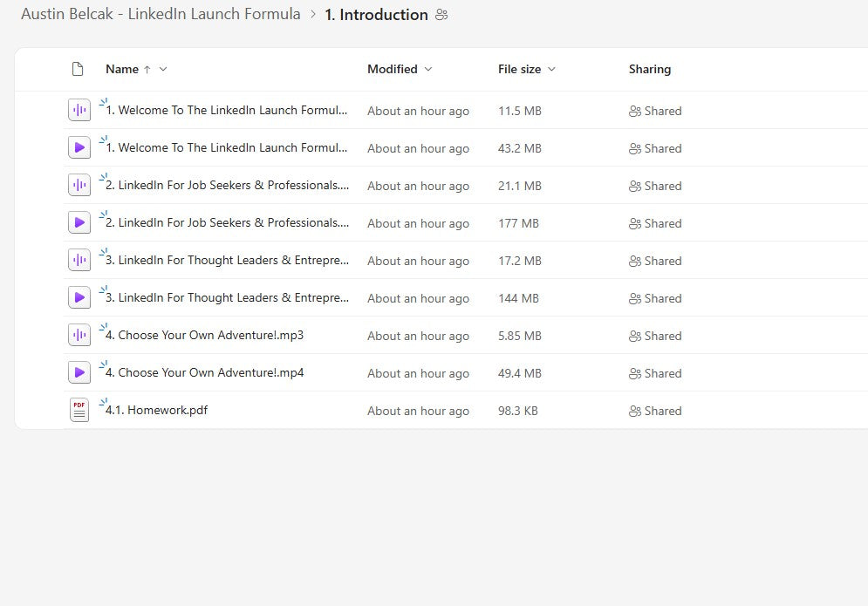Open the PDF icon for "4.1. Homework.pdf"
The height and width of the screenshot is (606, 868).
(x=79, y=410)
